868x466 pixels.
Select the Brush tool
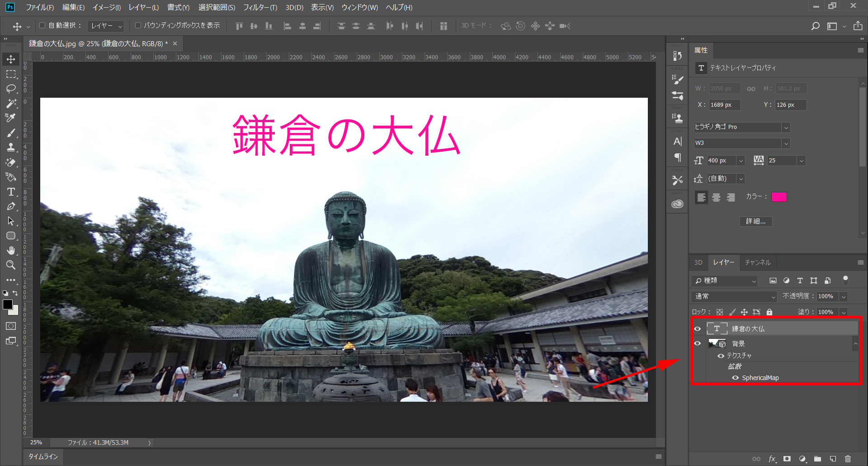[11, 133]
